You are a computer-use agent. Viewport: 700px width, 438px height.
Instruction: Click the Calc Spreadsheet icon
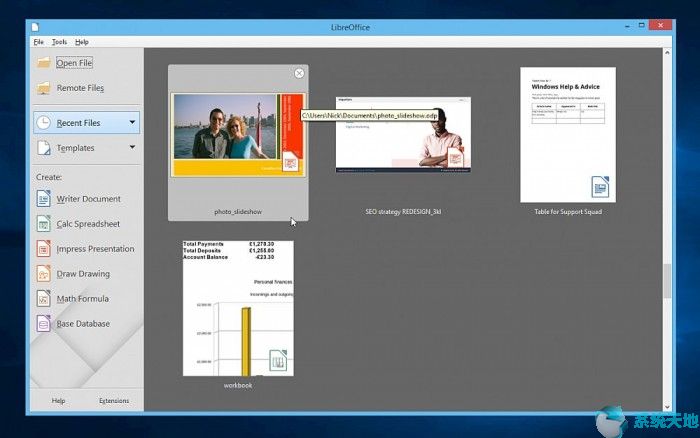43,224
